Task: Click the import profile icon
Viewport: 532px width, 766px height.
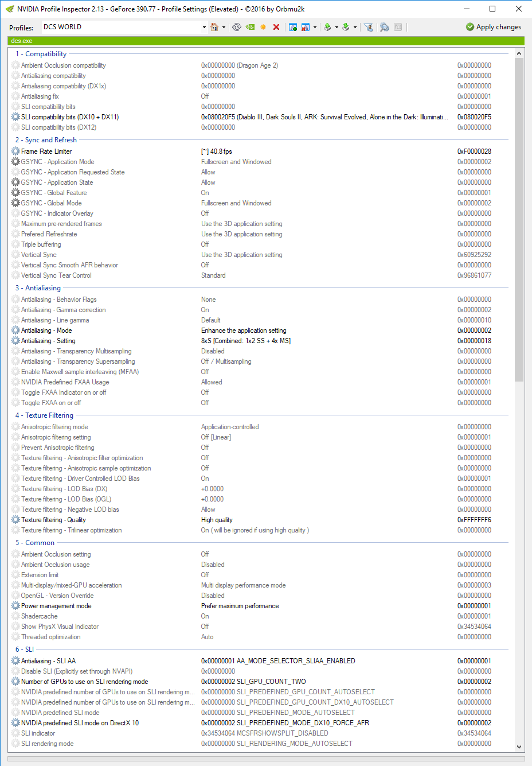Action: 346,27
